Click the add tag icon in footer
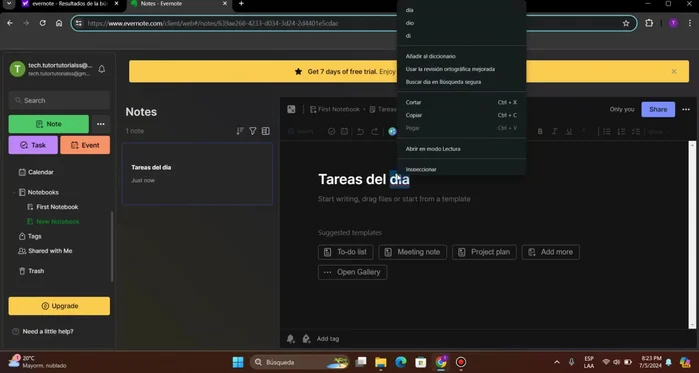The height and width of the screenshot is (373, 699). tap(306, 339)
